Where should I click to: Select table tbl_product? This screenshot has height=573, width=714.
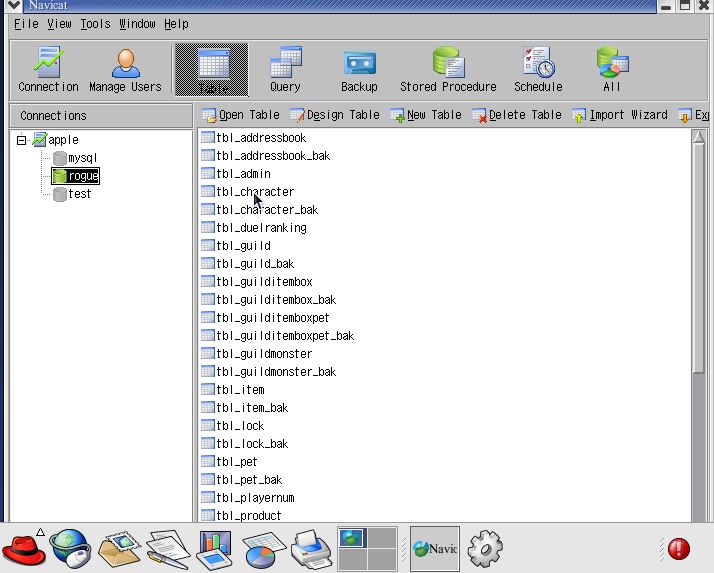(x=241, y=516)
